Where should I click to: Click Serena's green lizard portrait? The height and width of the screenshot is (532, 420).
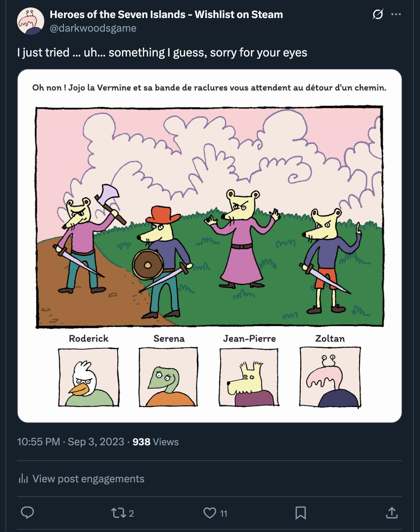(x=168, y=377)
